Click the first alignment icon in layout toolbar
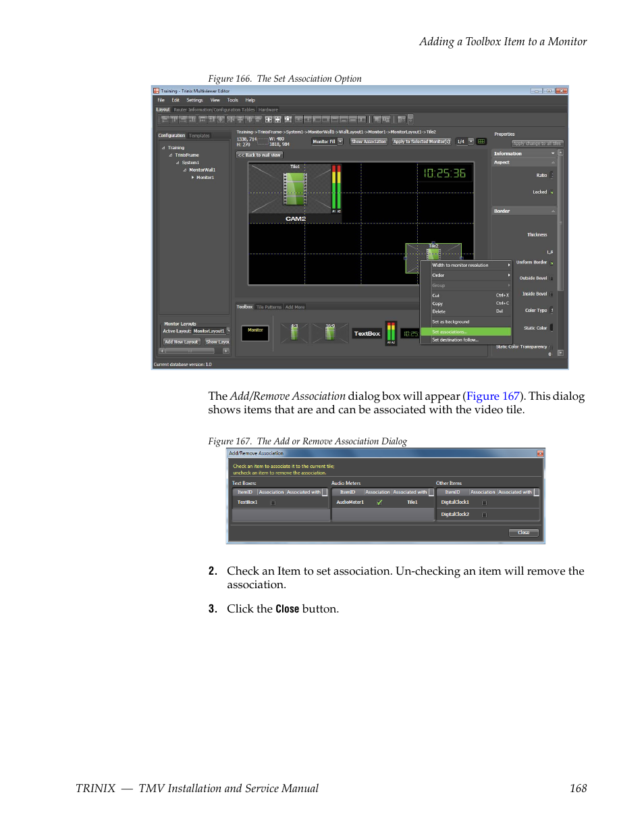The width and height of the screenshot is (644, 834). click(164, 119)
